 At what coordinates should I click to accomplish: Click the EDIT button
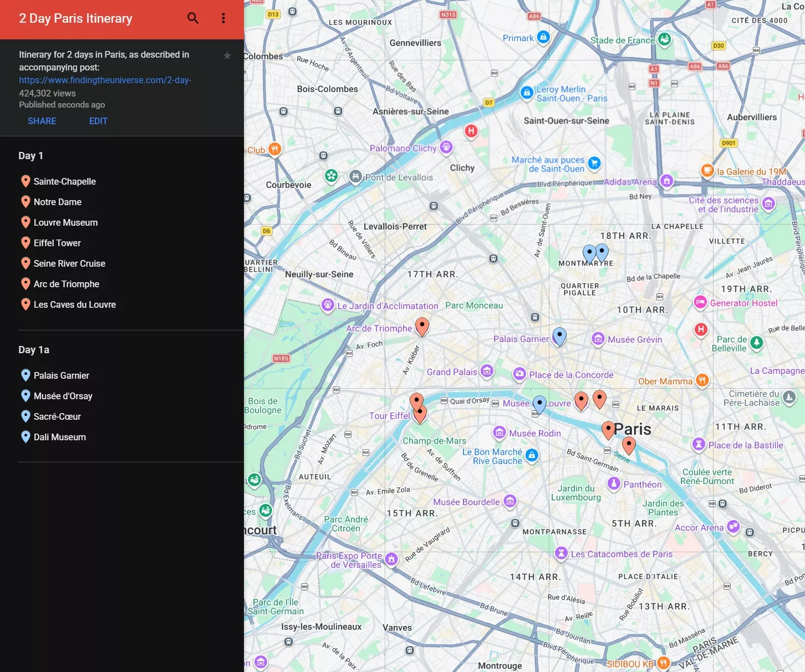[98, 121]
